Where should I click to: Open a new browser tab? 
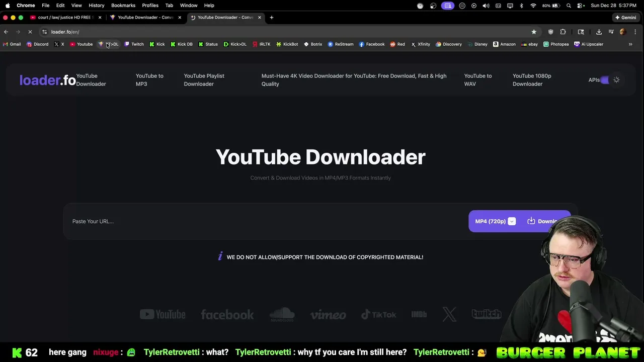271,18
